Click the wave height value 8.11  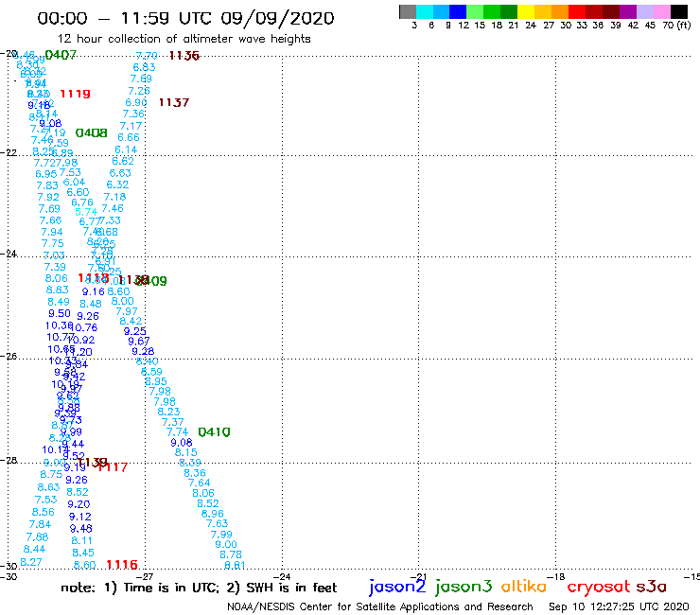click(x=82, y=541)
